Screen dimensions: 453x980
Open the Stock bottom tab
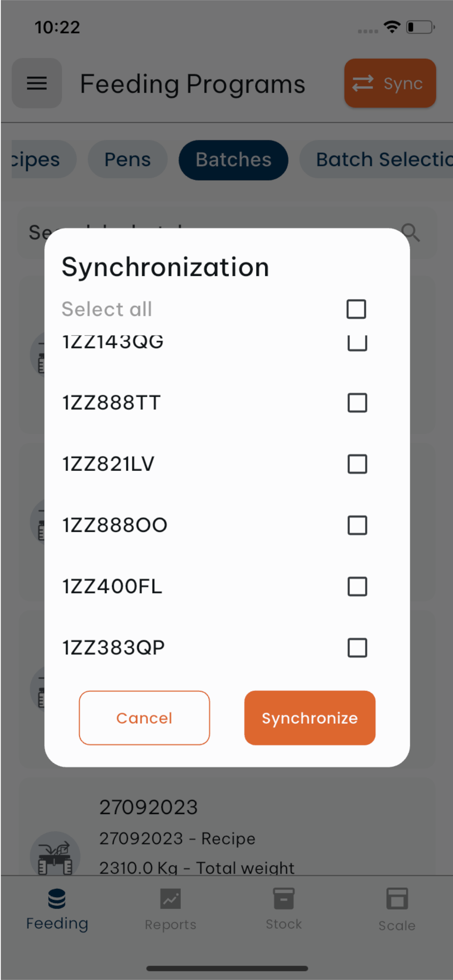coord(284,910)
